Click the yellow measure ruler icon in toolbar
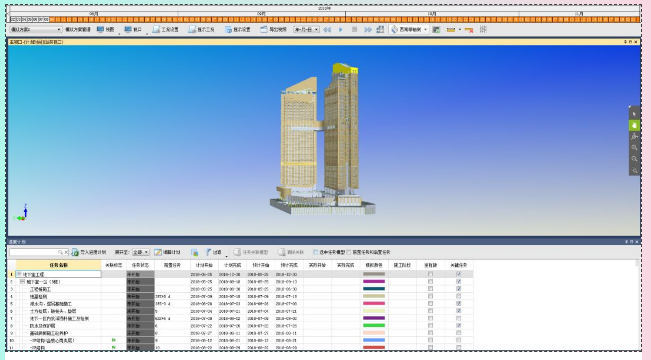 pos(451,29)
